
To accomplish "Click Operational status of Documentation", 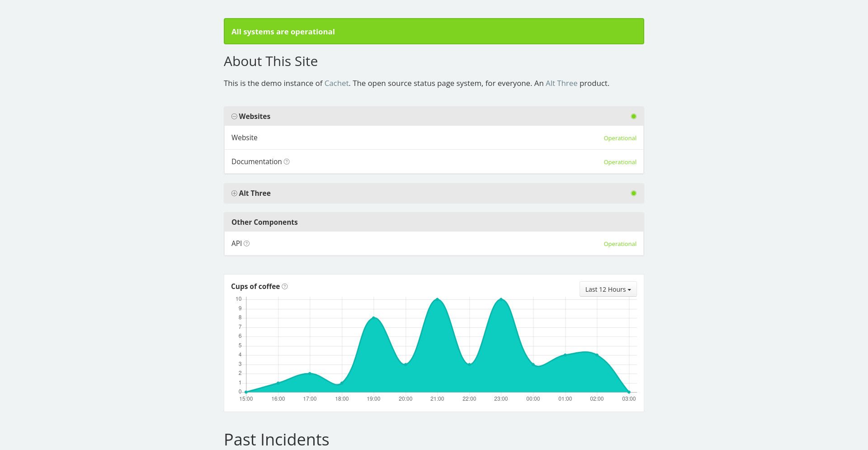I will tap(620, 162).
